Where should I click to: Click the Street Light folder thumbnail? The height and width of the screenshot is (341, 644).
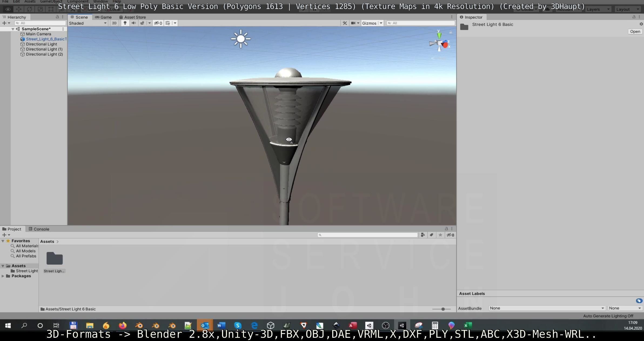(x=55, y=258)
